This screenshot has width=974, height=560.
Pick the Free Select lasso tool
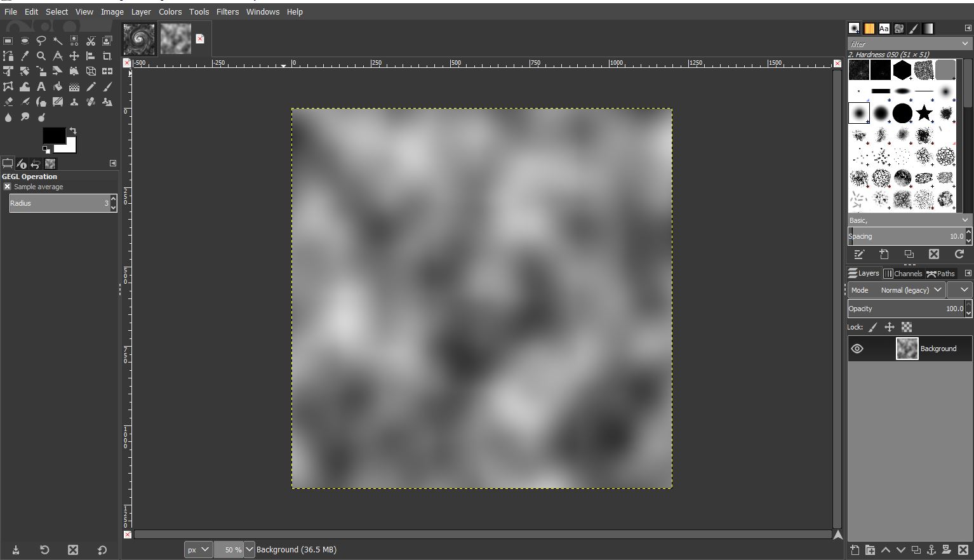click(x=41, y=41)
